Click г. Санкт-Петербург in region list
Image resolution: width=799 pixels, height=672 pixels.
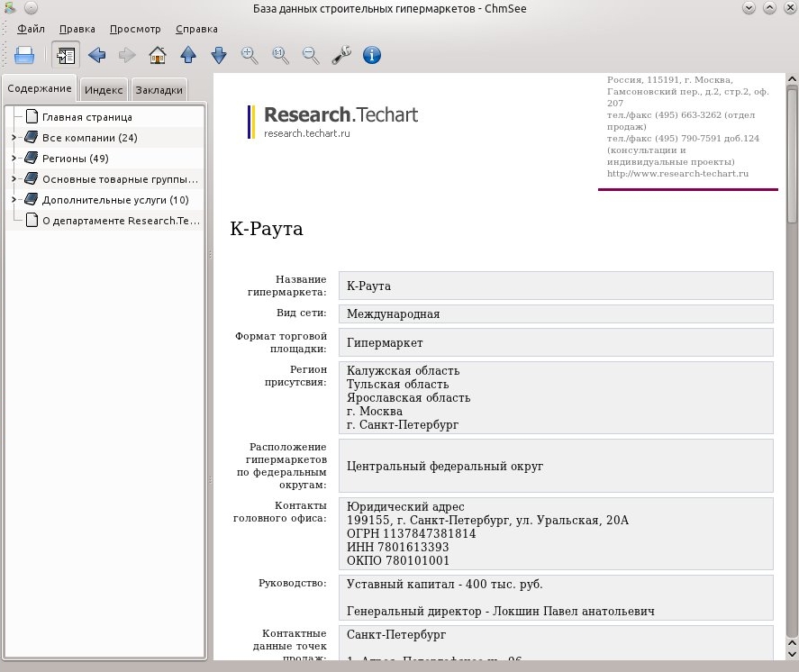[403, 424]
